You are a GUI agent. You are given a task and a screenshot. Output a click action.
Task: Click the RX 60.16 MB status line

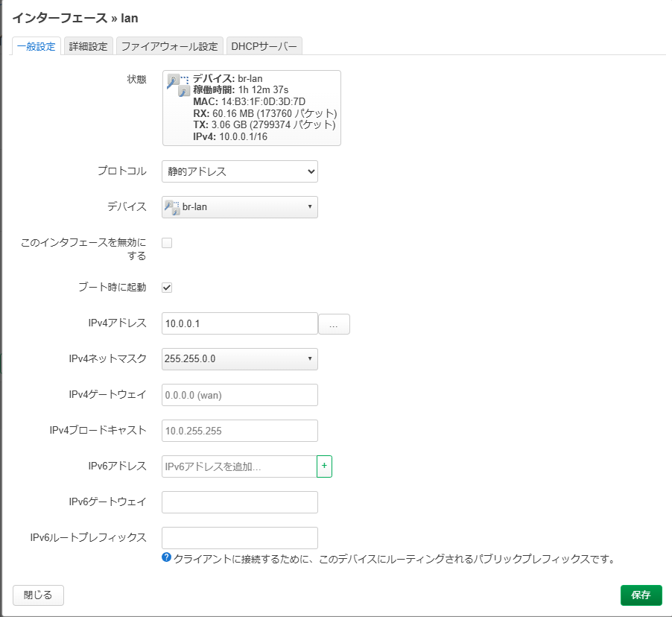[x=265, y=113]
